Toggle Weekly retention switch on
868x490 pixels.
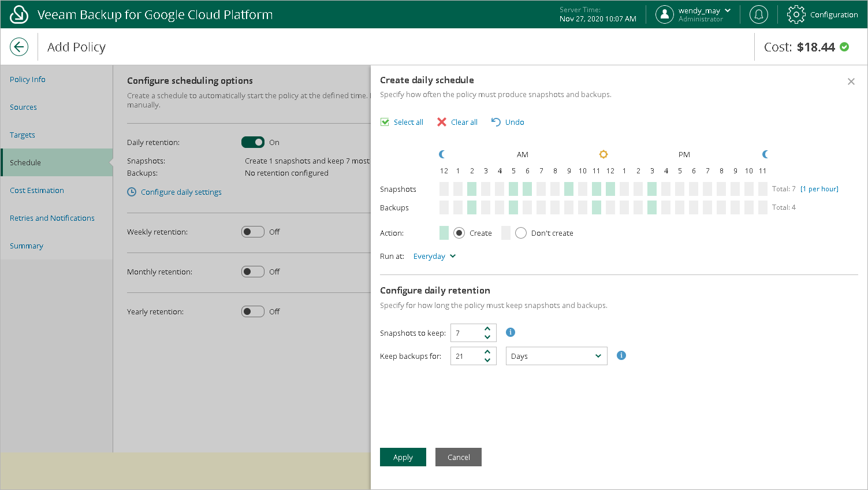click(x=253, y=232)
